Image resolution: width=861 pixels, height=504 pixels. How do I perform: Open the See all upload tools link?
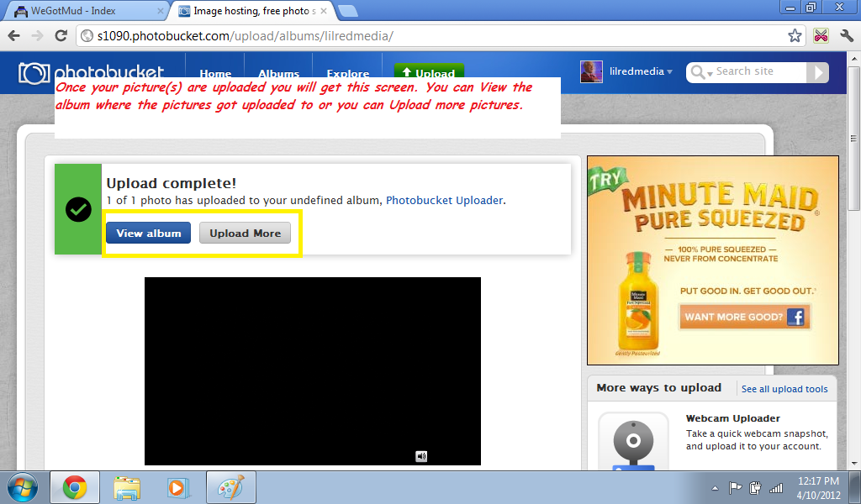[x=784, y=389]
